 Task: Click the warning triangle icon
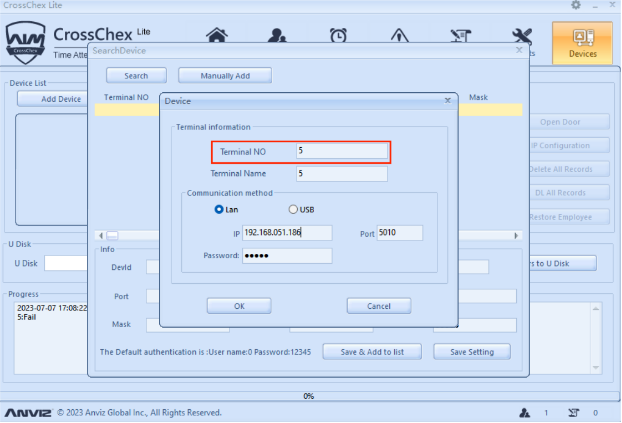[399, 37]
